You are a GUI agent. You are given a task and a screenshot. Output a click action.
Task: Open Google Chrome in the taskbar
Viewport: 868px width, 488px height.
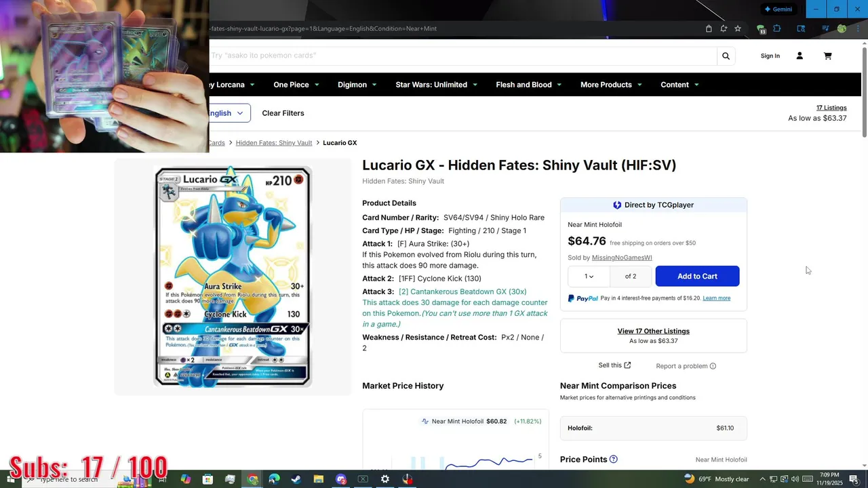(x=252, y=479)
